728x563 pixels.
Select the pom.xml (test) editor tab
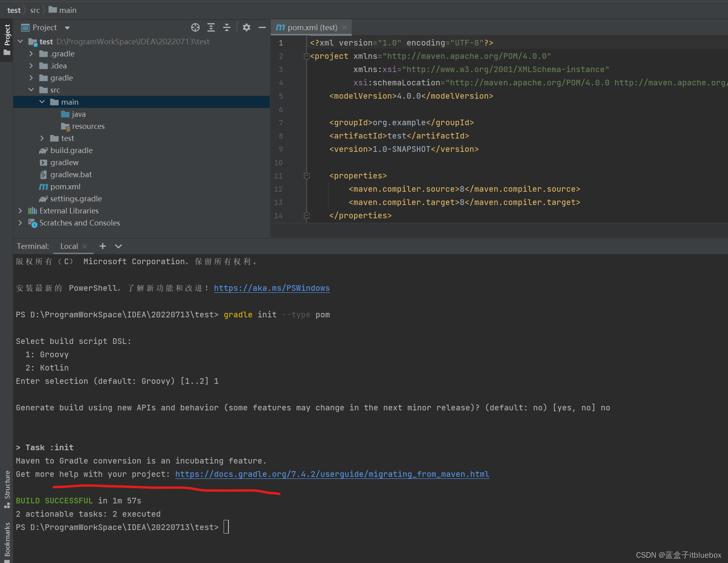[x=311, y=27]
